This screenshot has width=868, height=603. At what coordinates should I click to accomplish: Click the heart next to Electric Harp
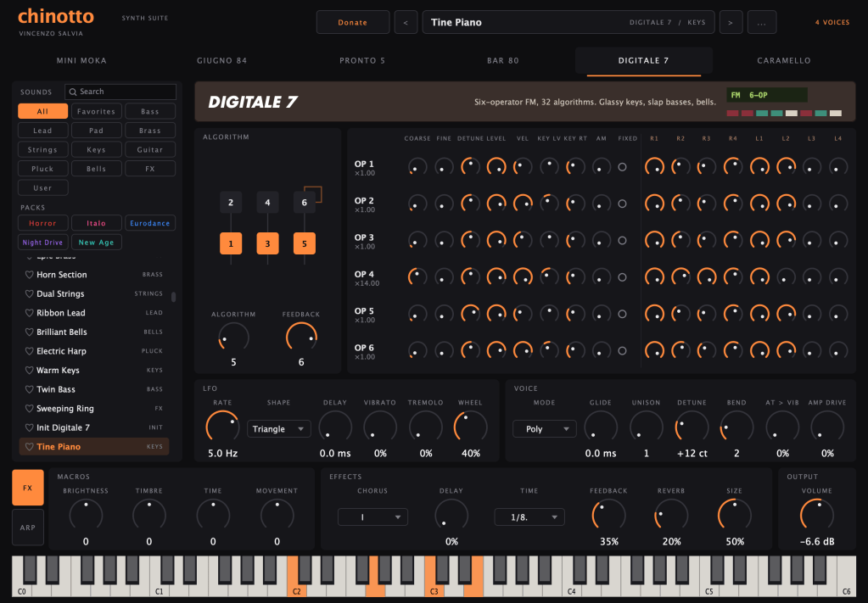click(x=30, y=351)
